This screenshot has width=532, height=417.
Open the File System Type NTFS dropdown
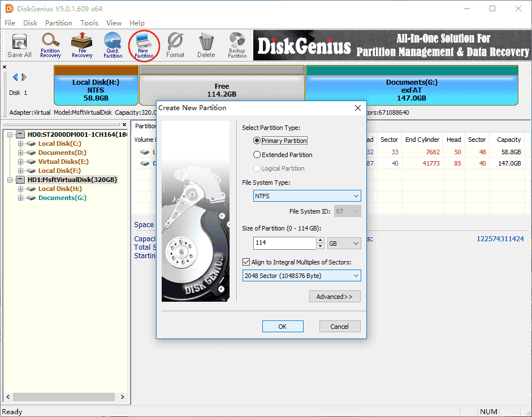pos(307,196)
